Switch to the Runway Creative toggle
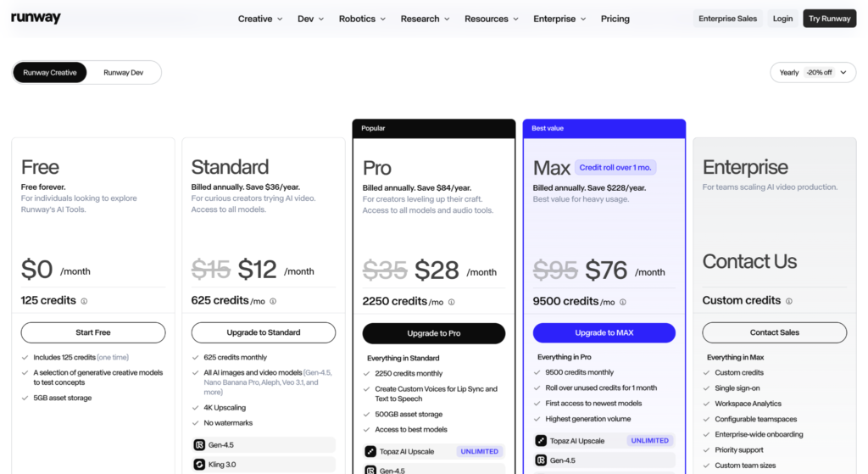The image size is (868, 474). pyautogui.click(x=50, y=73)
